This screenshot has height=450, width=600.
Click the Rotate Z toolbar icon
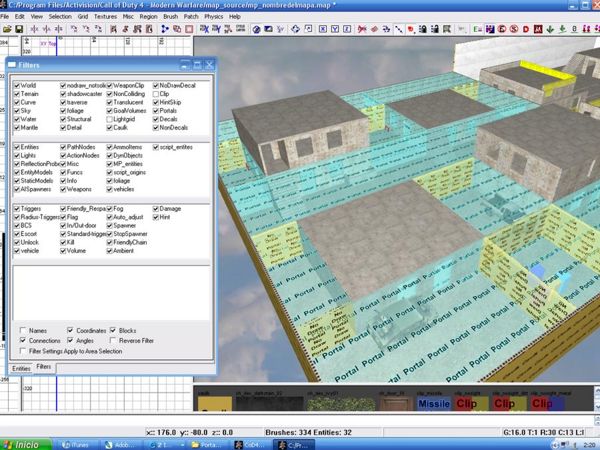point(98,29)
